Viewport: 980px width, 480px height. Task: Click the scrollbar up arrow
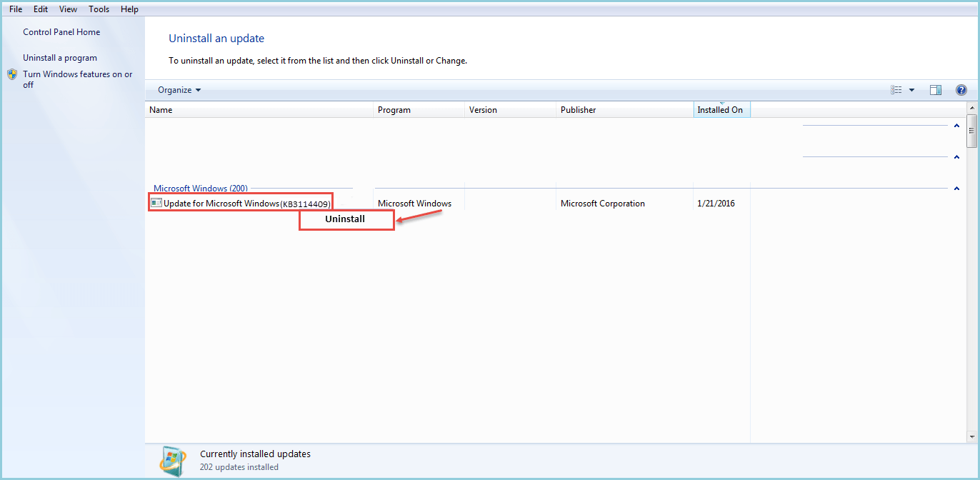pyautogui.click(x=971, y=108)
